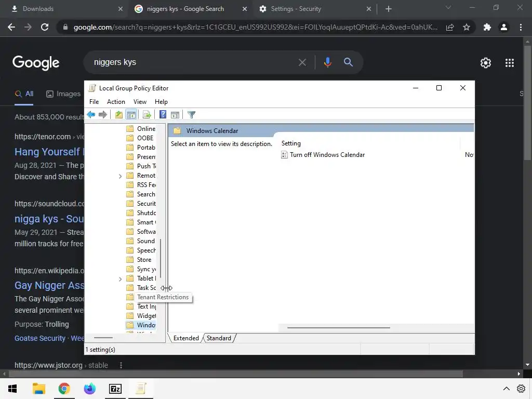This screenshot has width=532, height=399.
Task: Expand the Remot tree folder
Action: (x=120, y=176)
